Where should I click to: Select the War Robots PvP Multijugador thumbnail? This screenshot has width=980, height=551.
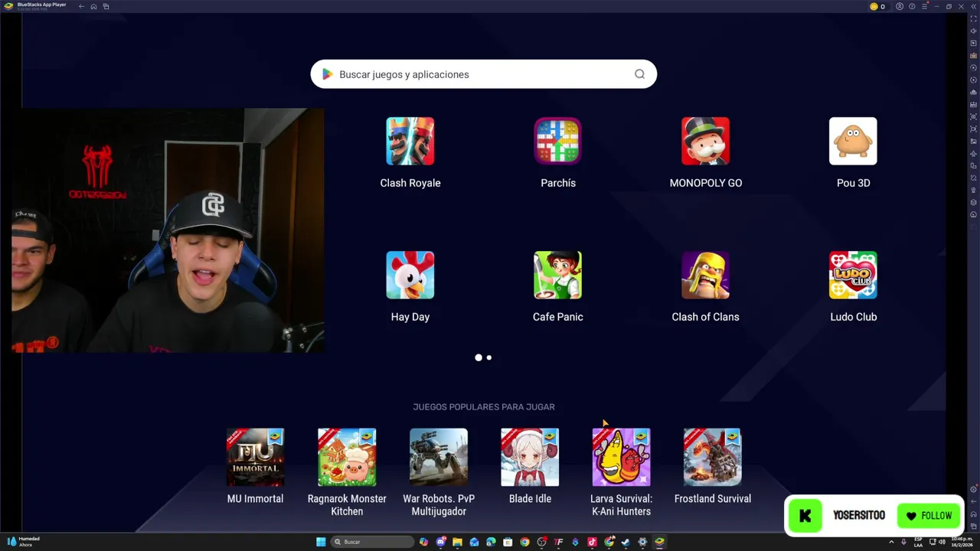point(439,457)
